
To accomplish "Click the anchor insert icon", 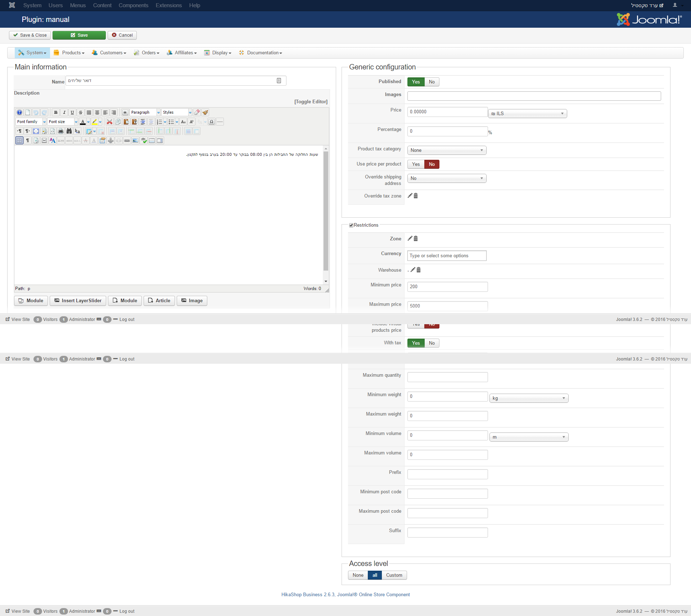I will 110,140.
